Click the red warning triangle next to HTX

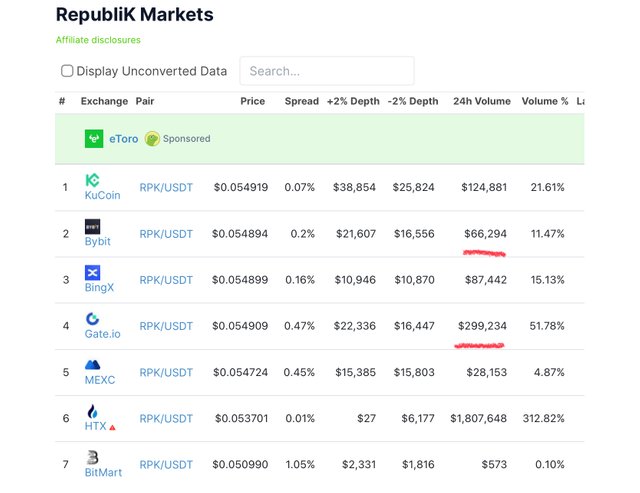click(x=112, y=427)
